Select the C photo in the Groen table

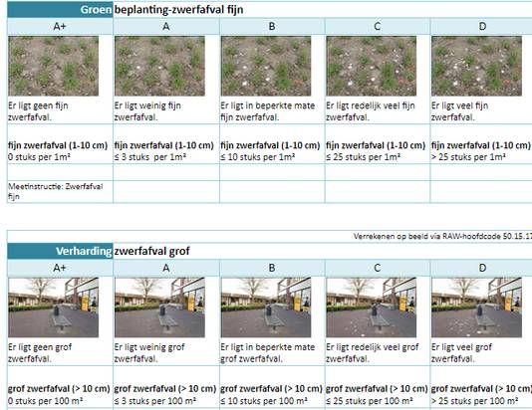point(372,66)
